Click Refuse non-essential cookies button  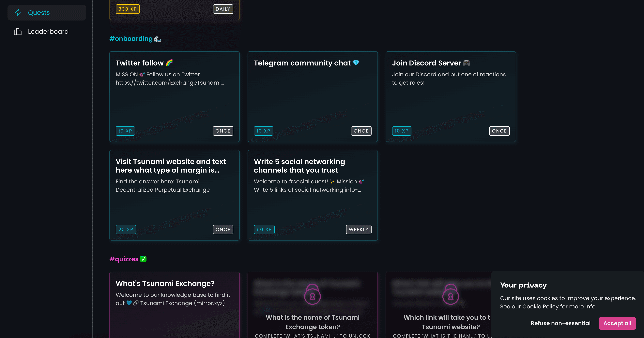560,323
